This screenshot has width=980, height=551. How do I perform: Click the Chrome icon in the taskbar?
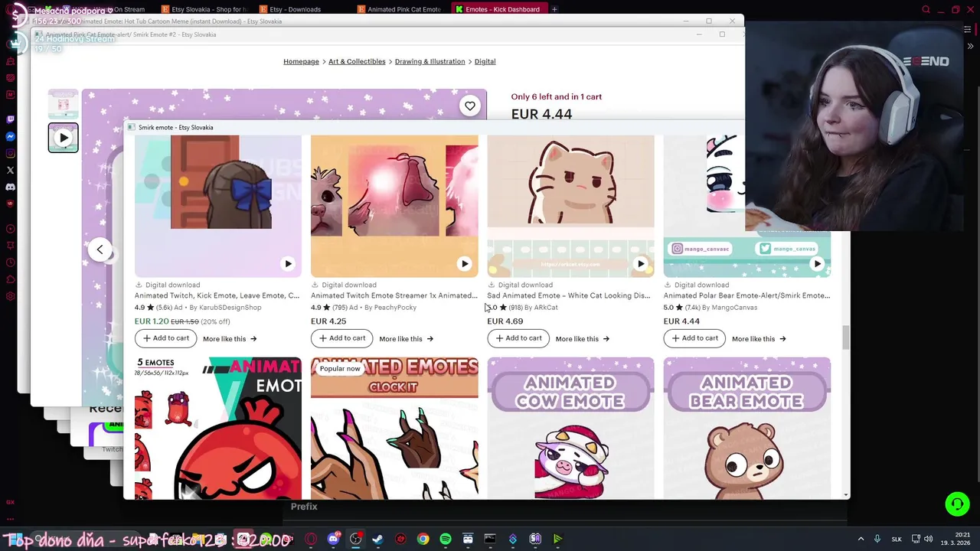[x=423, y=539]
